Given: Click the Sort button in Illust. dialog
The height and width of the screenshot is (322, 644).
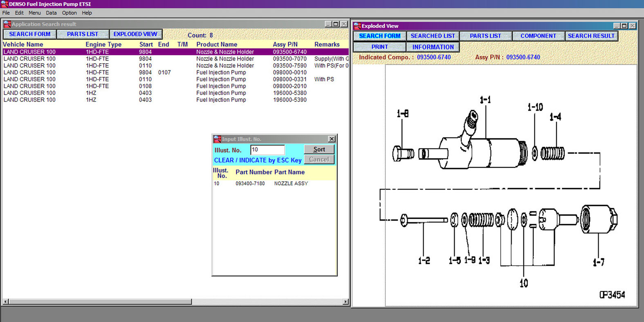Looking at the screenshot, I should [x=319, y=149].
